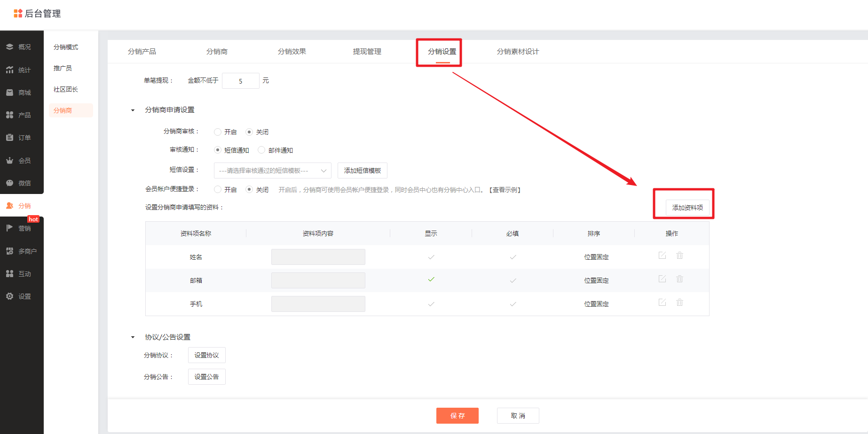
Task: Edit the 邮箱 row item
Action: tap(662, 279)
